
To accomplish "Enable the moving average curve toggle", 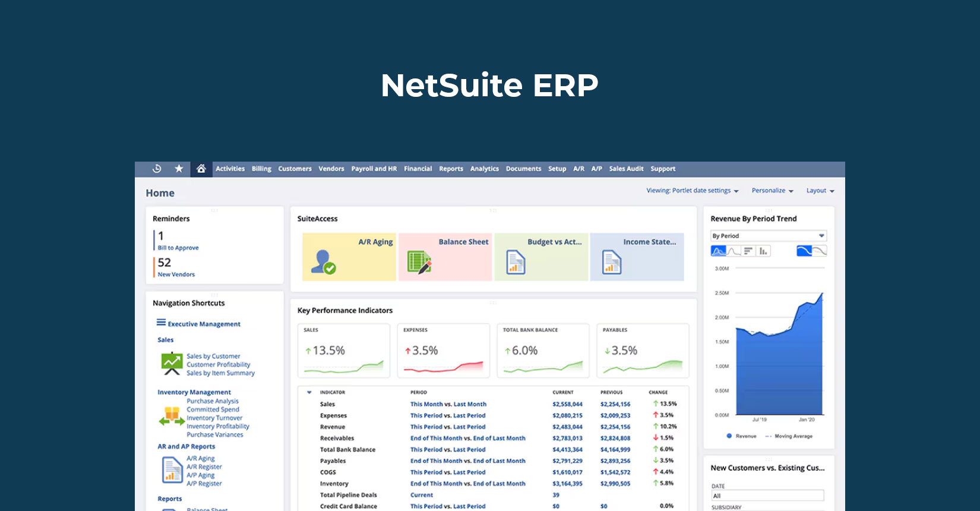I will (820, 251).
